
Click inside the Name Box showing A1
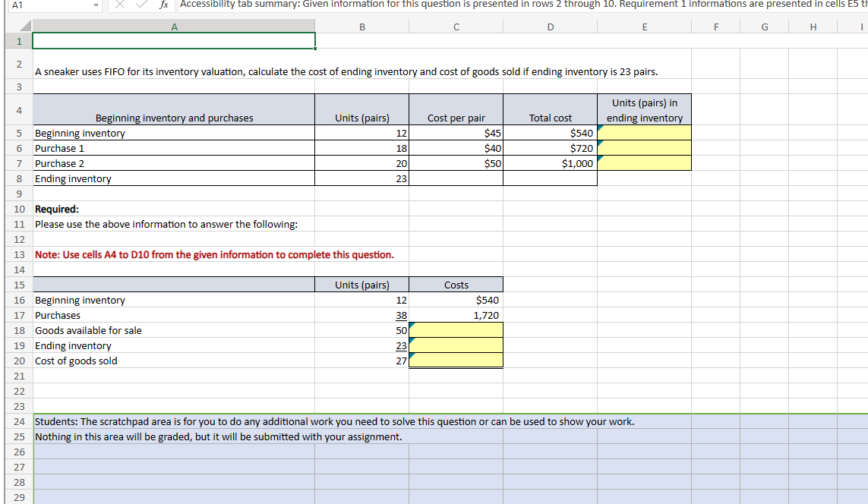point(46,7)
